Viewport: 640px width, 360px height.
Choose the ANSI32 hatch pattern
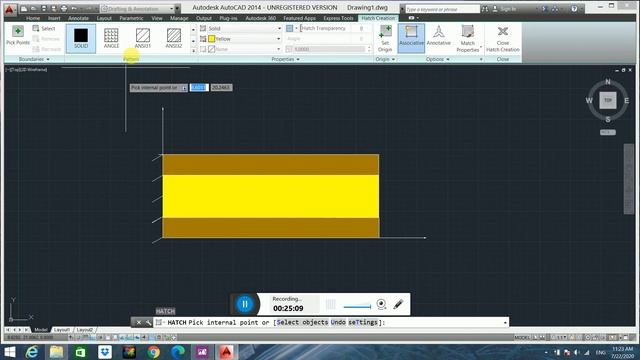pyautogui.click(x=173, y=38)
